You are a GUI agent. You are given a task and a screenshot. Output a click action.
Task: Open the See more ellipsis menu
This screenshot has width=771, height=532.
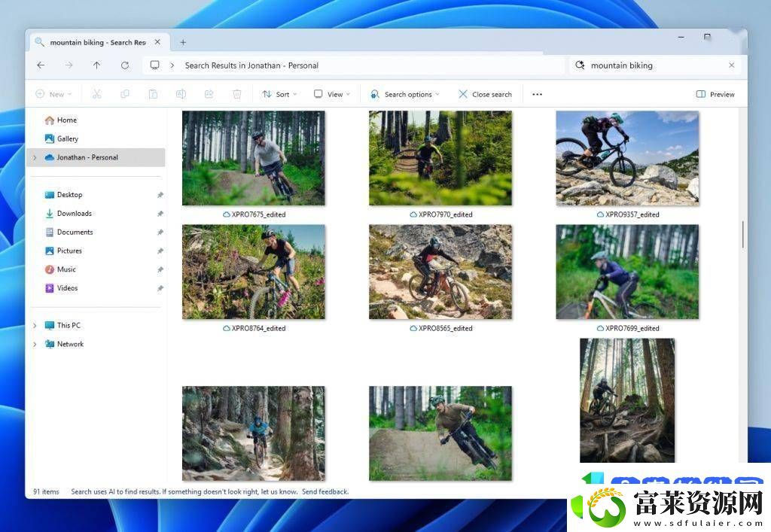point(537,94)
